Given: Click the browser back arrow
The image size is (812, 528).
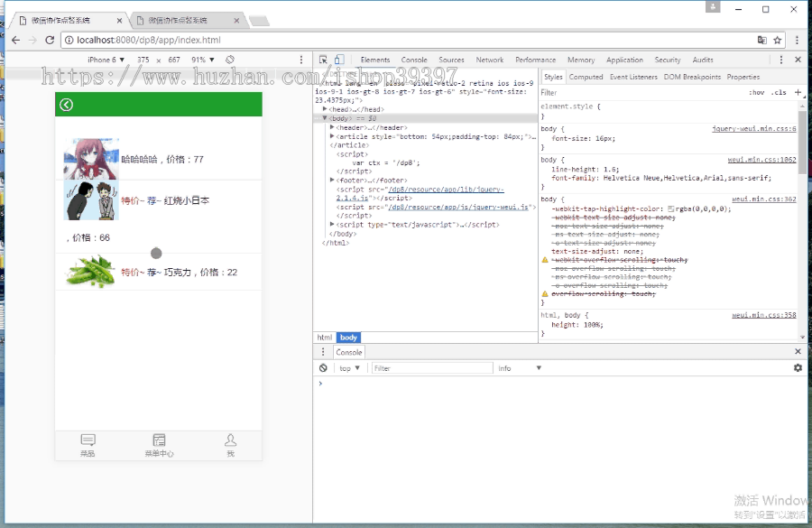Looking at the screenshot, I should (15, 40).
